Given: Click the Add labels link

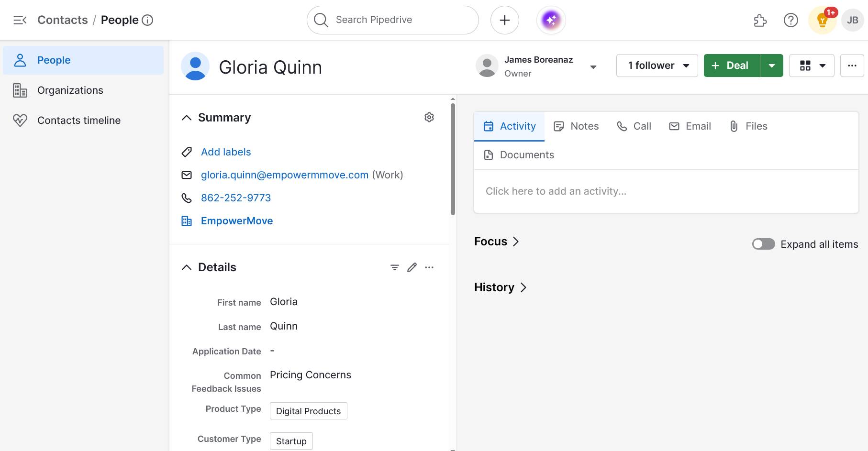Looking at the screenshot, I should point(225,152).
